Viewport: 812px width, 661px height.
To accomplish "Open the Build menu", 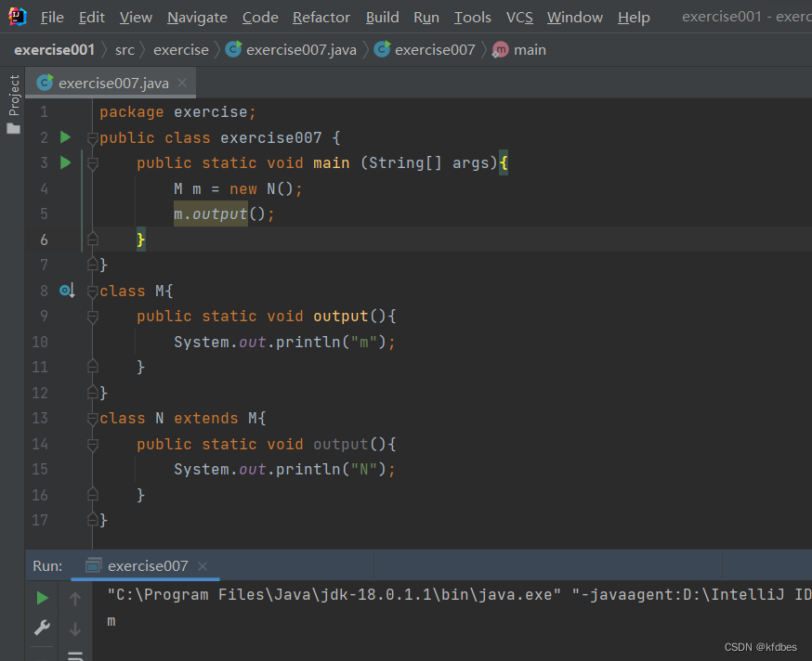I will (x=382, y=17).
